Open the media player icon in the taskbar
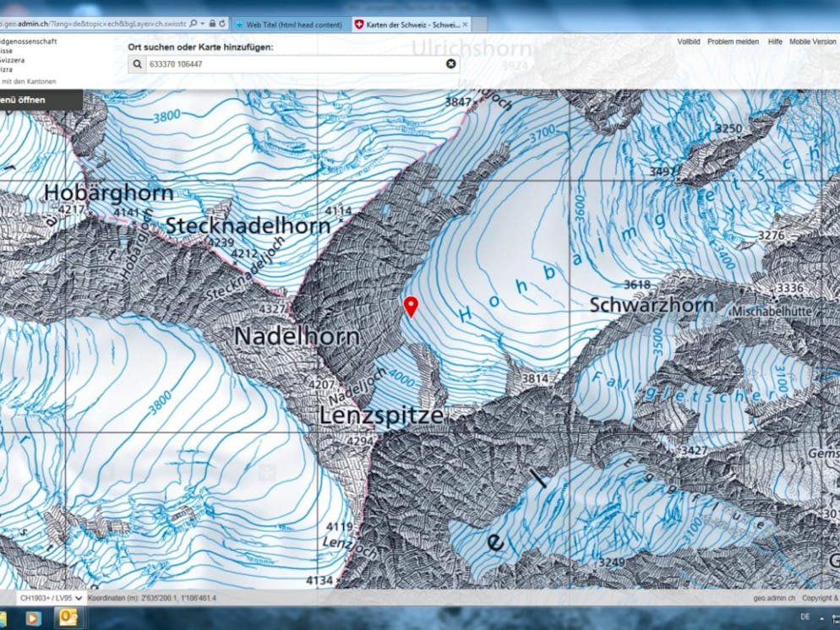Screen dimensions: 840x630 coord(33,618)
